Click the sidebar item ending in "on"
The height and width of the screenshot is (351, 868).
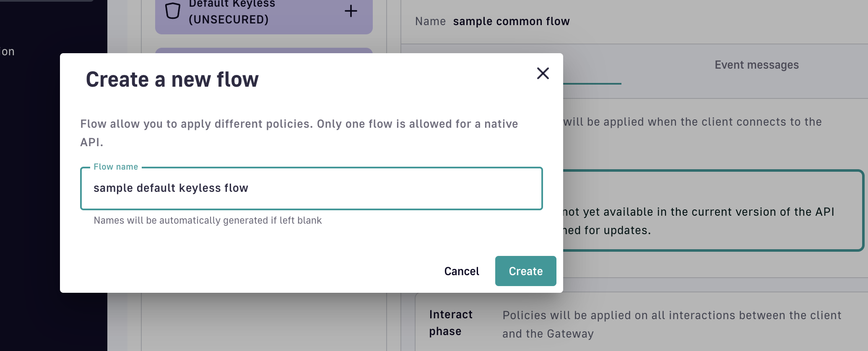click(8, 52)
